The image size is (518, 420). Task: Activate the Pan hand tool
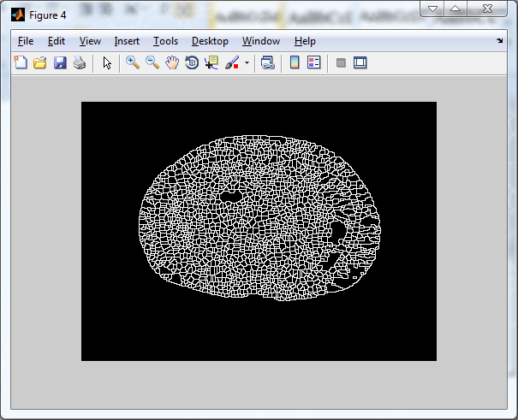pos(172,62)
